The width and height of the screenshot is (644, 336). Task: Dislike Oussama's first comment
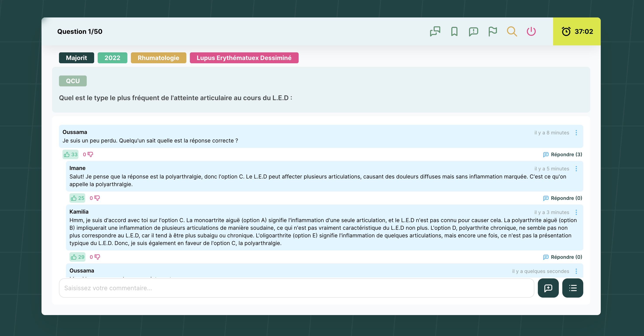[88, 154]
